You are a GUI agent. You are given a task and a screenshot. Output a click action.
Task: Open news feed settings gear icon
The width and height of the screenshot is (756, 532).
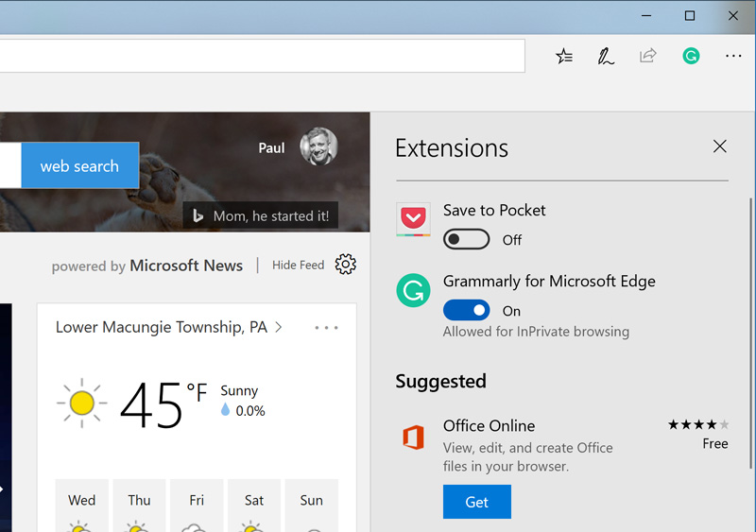[x=346, y=265]
